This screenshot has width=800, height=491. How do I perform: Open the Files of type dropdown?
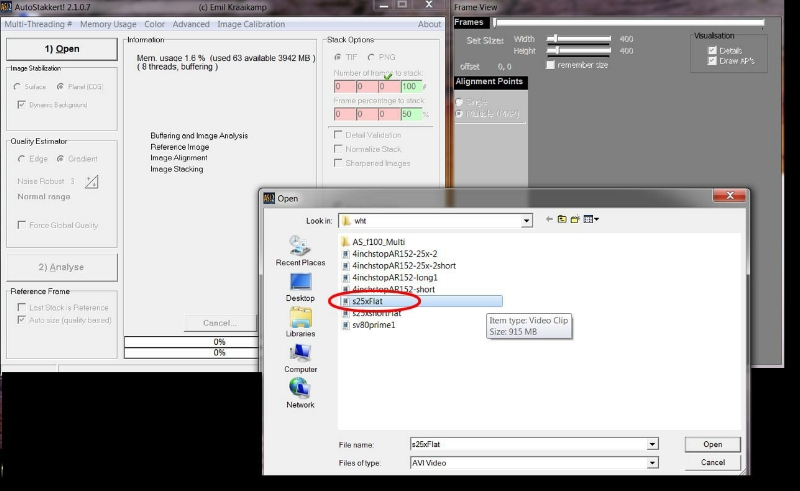pos(652,462)
